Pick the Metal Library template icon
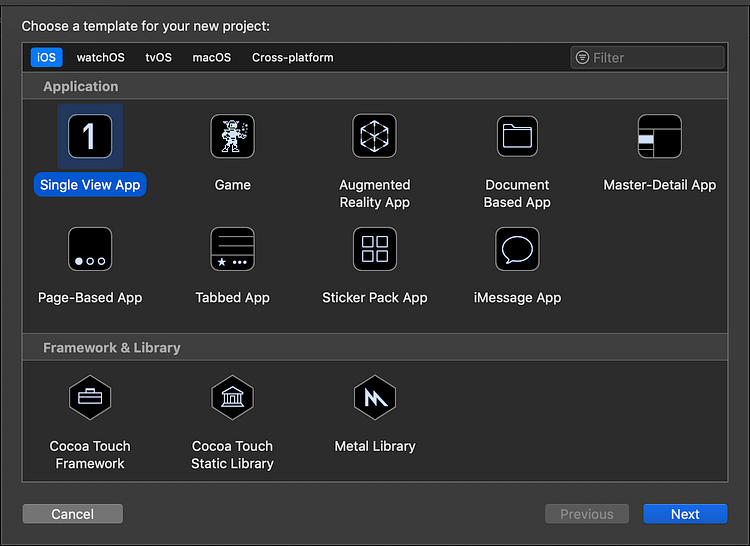This screenshot has height=546, width=750. [375, 398]
